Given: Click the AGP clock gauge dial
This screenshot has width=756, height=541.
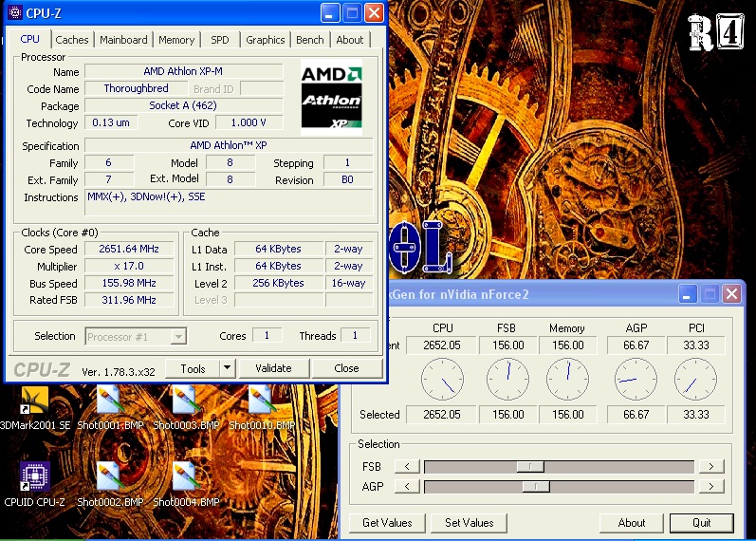Looking at the screenshot, I should [x=636, y=380].
